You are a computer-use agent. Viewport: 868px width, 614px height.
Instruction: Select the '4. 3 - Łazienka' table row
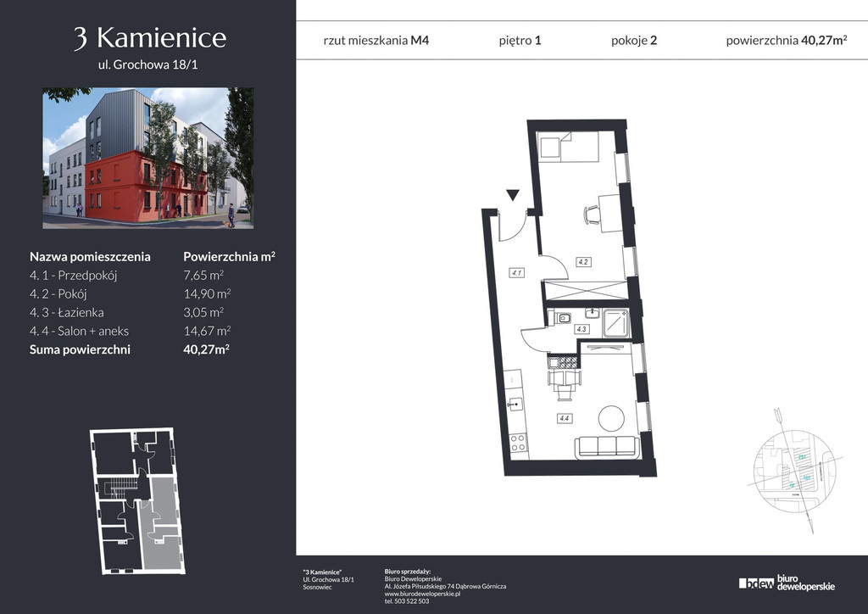click(131, 312)
